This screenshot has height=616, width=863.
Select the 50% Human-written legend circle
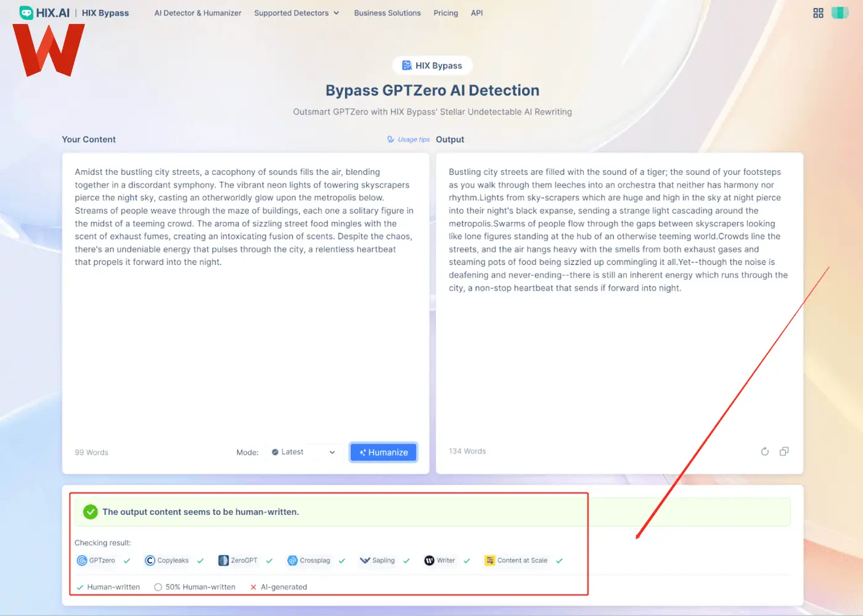pyautogui.click(x=158, y=587)
